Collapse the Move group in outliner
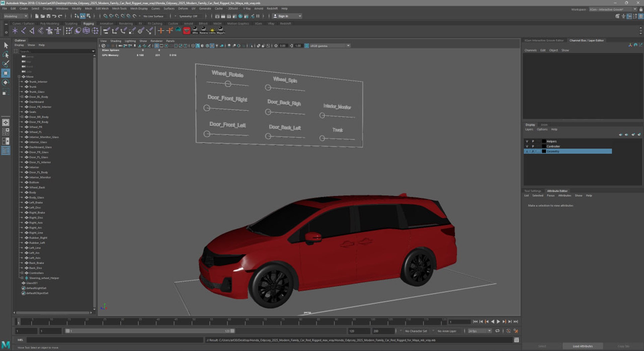644x351 pixels. (19, 77)
